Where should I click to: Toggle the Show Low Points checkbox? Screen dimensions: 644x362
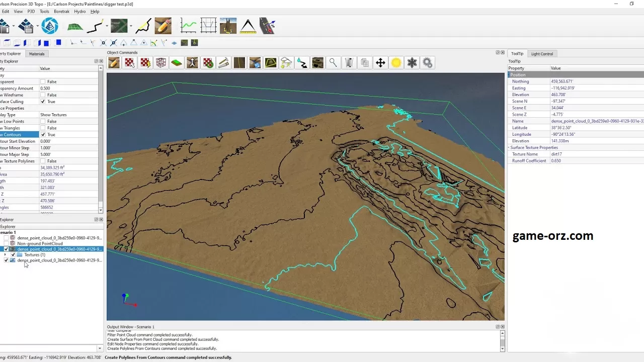coord(43,121)
